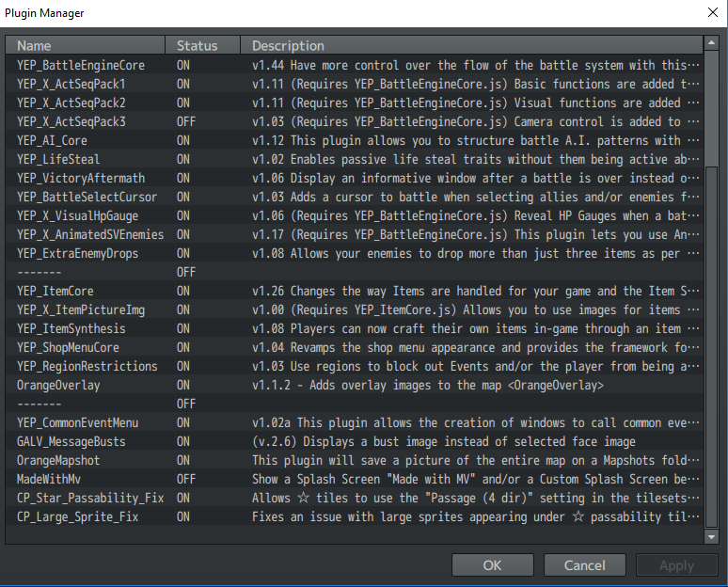Select the OrangeMapshot plugin
The image size is (728, 587).
[x=355, y=460]
